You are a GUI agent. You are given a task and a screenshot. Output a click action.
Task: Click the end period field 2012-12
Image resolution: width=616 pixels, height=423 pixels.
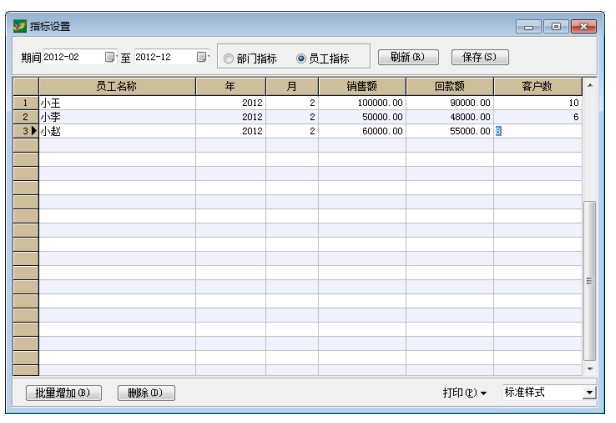pos(165,57)
